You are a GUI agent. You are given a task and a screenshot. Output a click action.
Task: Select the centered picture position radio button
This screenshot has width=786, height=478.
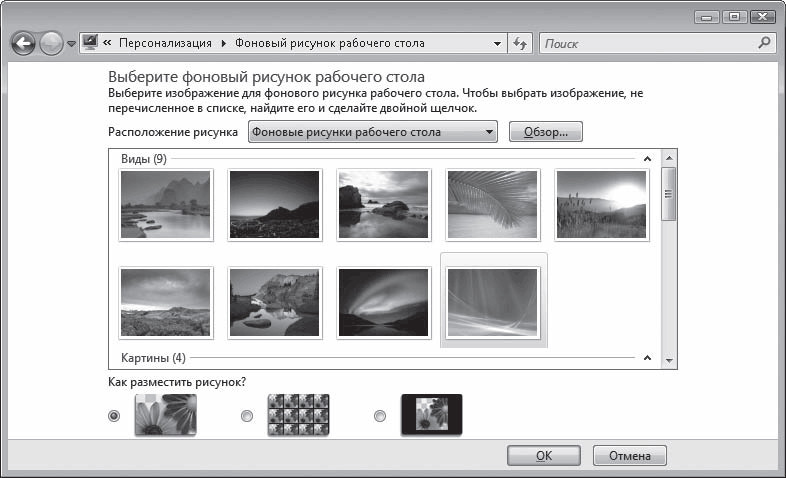(380, 416)
